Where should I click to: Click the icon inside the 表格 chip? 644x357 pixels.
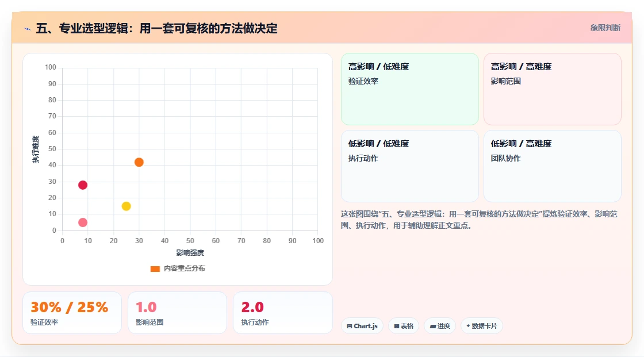[x=396, y=326]
